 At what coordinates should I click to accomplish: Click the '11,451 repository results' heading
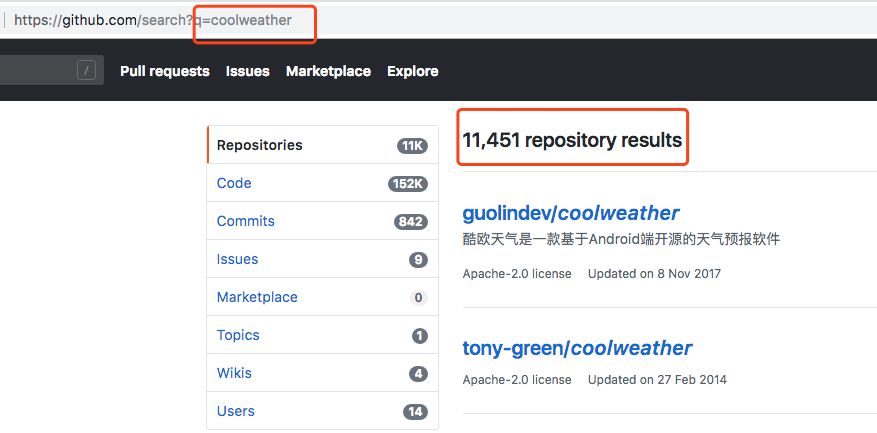point(572,140)
